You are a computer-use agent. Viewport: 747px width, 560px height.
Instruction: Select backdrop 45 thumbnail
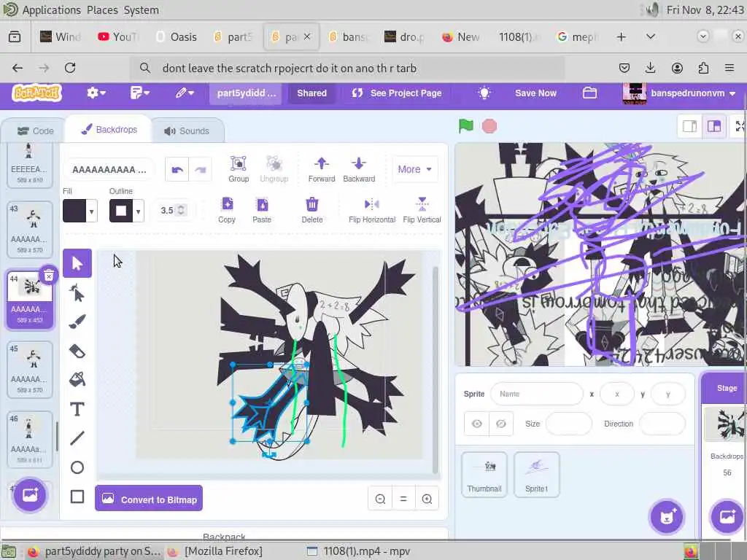(29, 369)
